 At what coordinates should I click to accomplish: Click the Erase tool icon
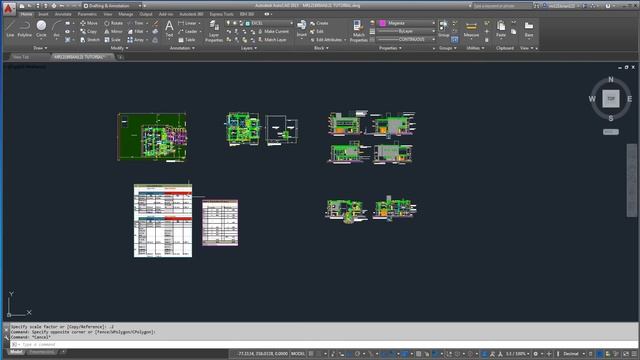tap(155, 23)
